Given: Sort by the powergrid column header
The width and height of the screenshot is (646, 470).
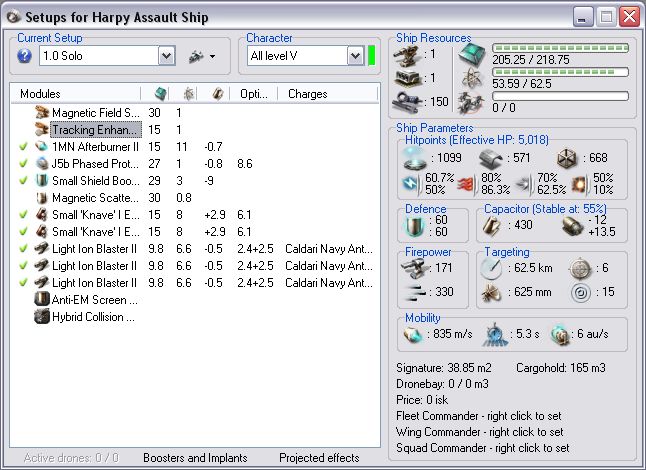Looking at the screenshot, I should 184,94.
